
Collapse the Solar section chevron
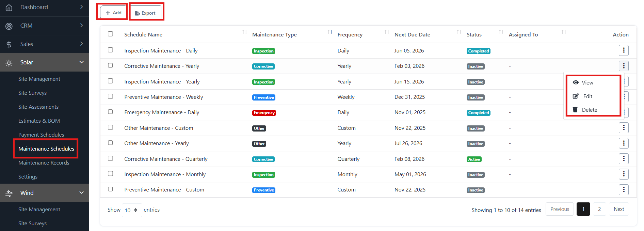pyautogui.click(x=81, y=62)
